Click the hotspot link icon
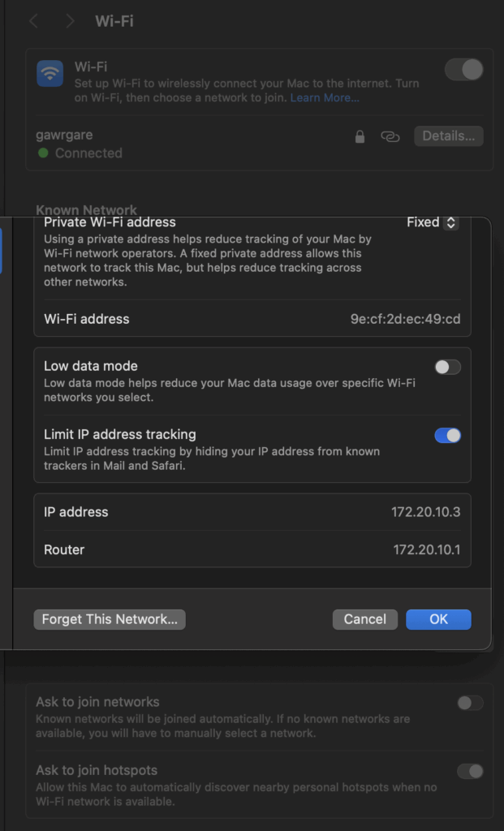This screenshot has width=504, height=831. [x=390, y=136]
